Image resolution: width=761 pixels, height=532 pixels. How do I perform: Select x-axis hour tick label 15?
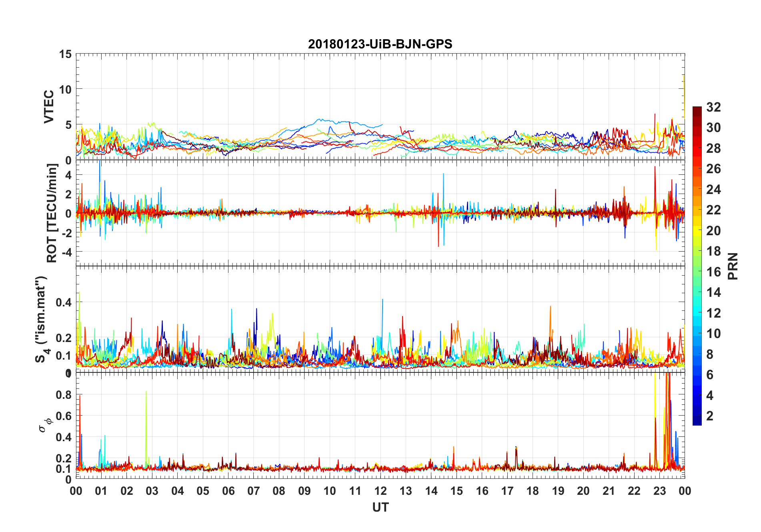coord(457,491)
